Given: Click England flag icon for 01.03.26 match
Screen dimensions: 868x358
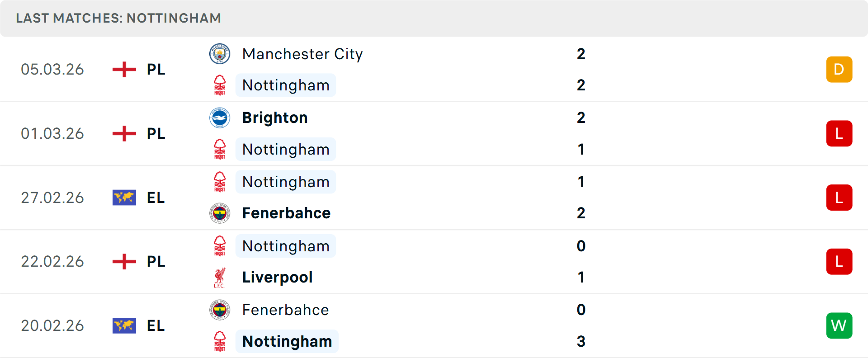Looking at the screenshot, I should coord(124,134).
